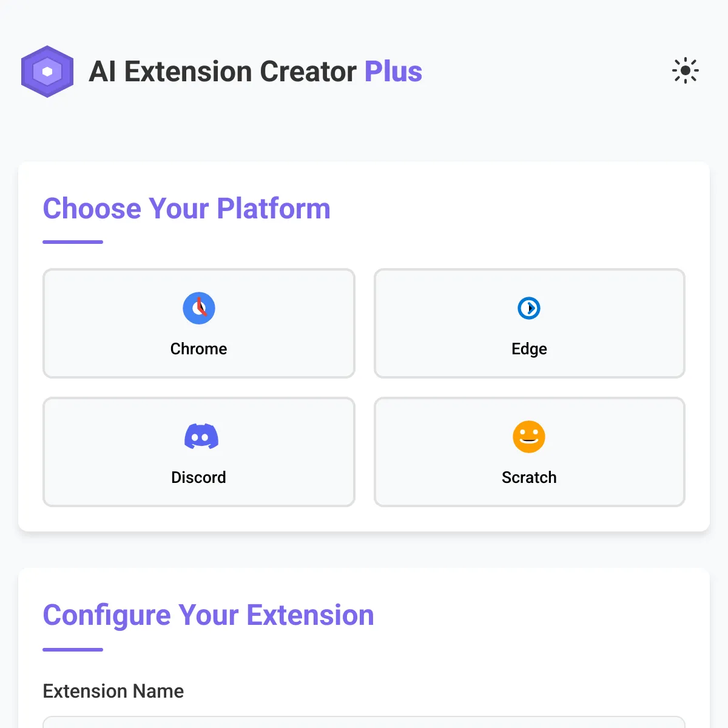Choose the Chrome platform label

[199, 349]
